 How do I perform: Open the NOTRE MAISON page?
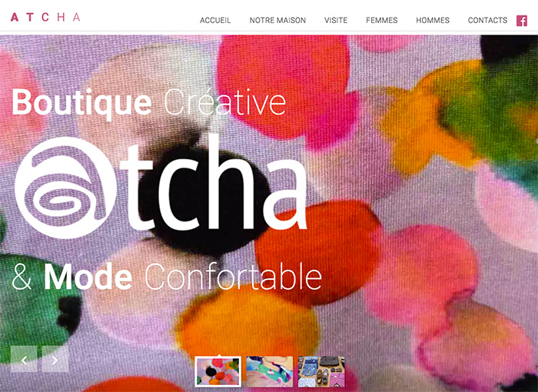coord(277,21)
